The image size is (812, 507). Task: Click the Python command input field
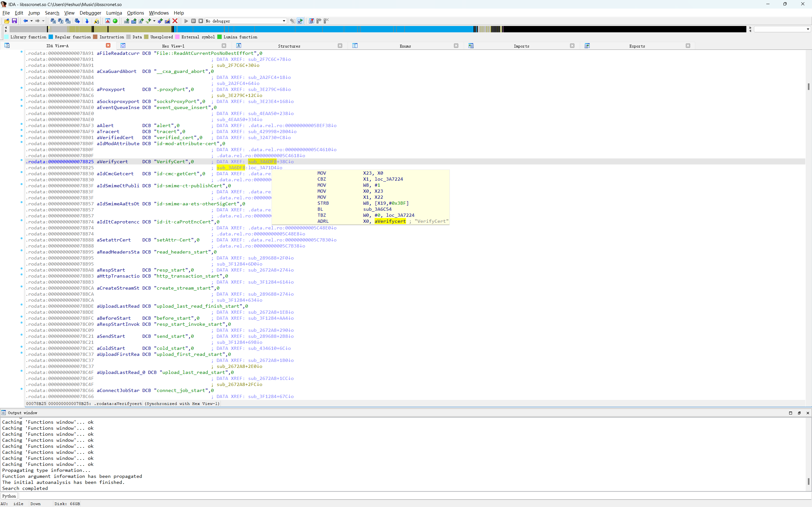(x=403, y=496)
